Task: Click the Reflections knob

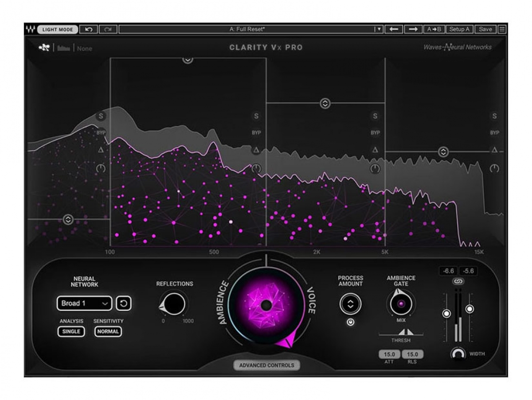Action: point(174,304)
